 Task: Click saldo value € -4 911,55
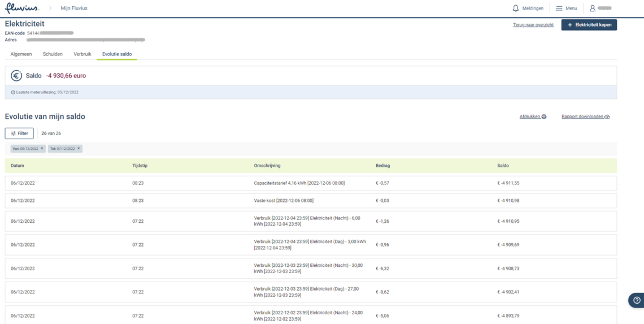[508, 183]
